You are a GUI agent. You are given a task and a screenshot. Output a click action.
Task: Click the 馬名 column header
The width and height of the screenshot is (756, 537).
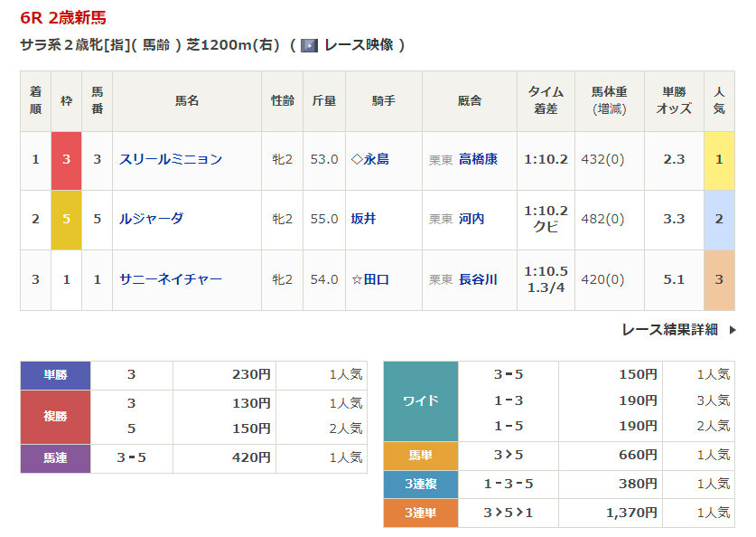point(187,101)
